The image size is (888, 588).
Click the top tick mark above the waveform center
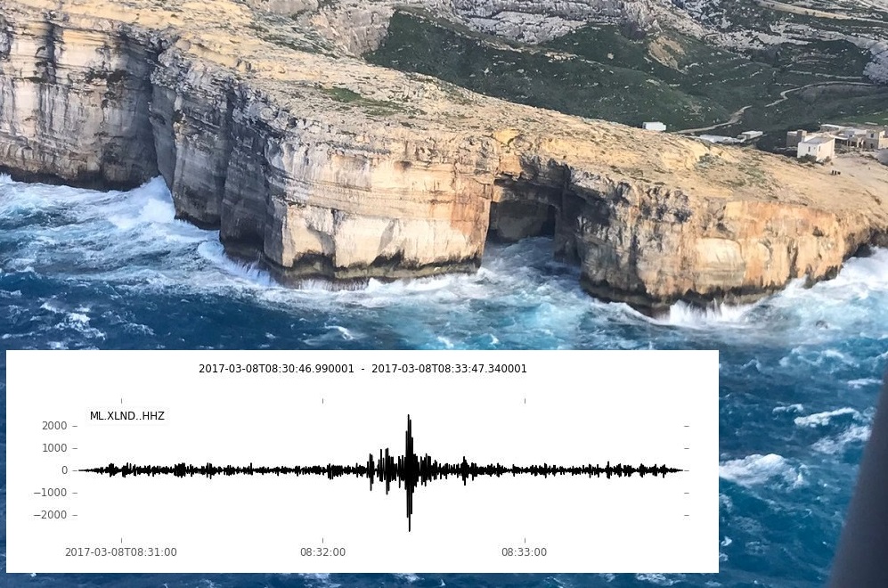tap(322, 400)
